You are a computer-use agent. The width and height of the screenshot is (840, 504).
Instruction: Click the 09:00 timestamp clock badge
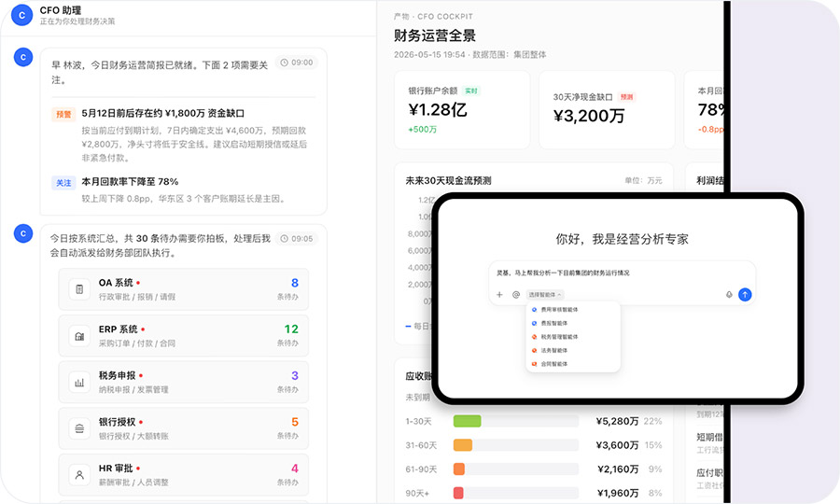(297, 63)
